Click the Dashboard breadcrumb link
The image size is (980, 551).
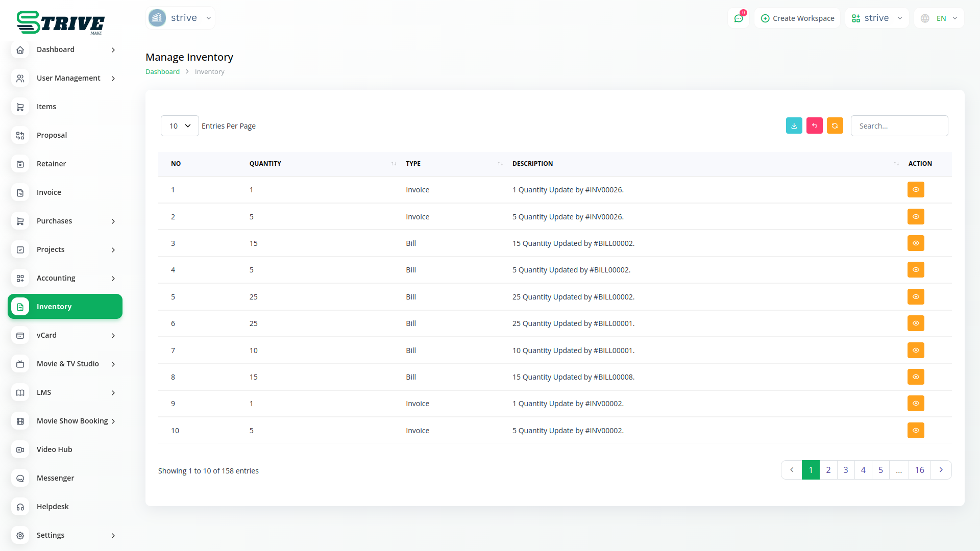click(162, 72)
